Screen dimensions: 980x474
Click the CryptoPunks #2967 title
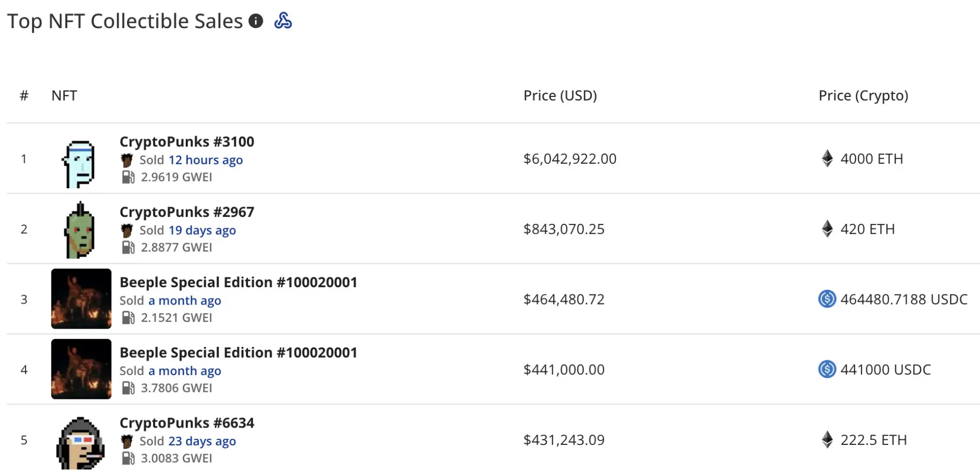187,212
